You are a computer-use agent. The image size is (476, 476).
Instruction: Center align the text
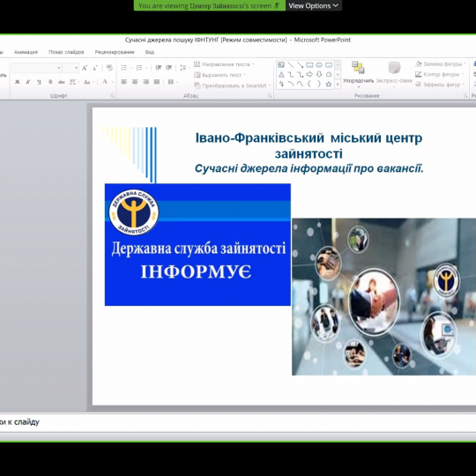point(135,82)
